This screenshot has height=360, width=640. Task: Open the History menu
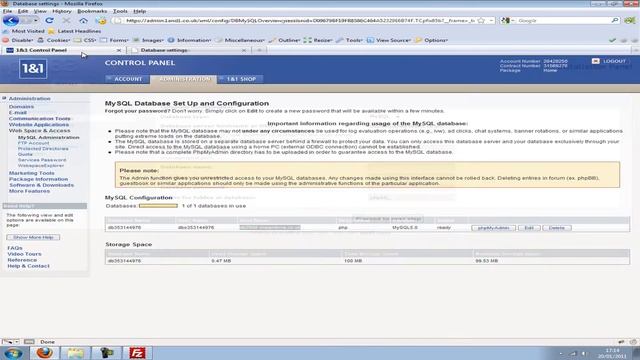pos(62,11)
